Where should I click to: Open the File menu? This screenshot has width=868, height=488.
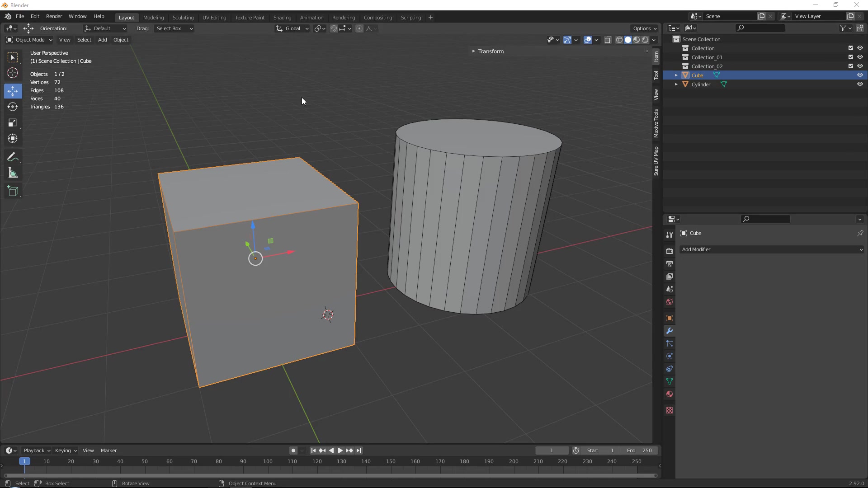20,16
